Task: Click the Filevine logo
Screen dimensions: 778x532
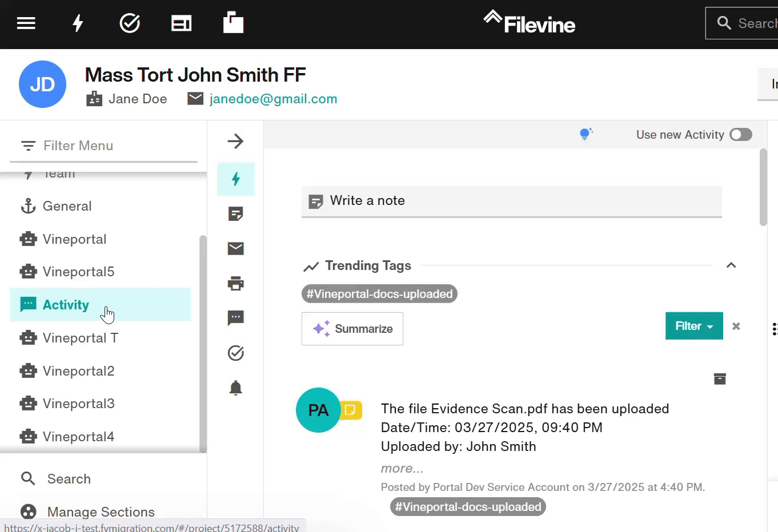Action: click(x=530, y=23)
